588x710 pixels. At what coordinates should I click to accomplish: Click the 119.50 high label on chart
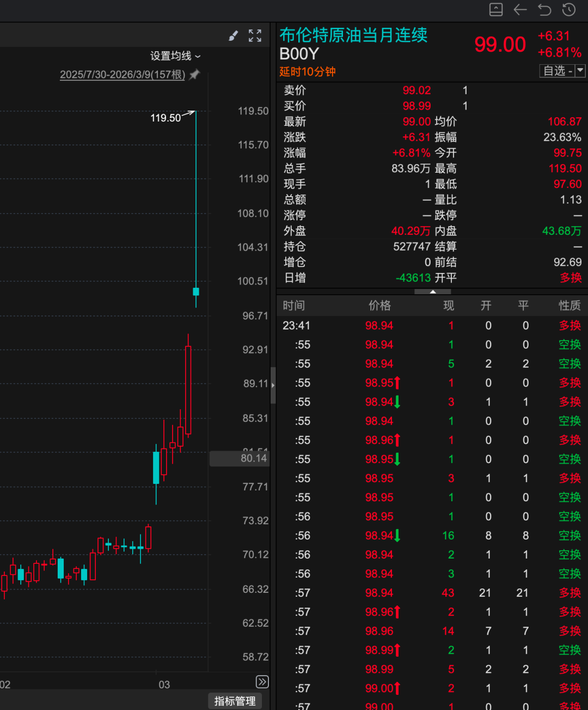click(166, 118)
